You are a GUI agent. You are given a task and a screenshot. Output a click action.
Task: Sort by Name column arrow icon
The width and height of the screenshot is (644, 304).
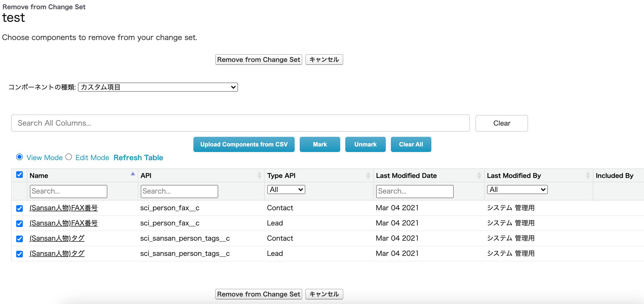133,174
